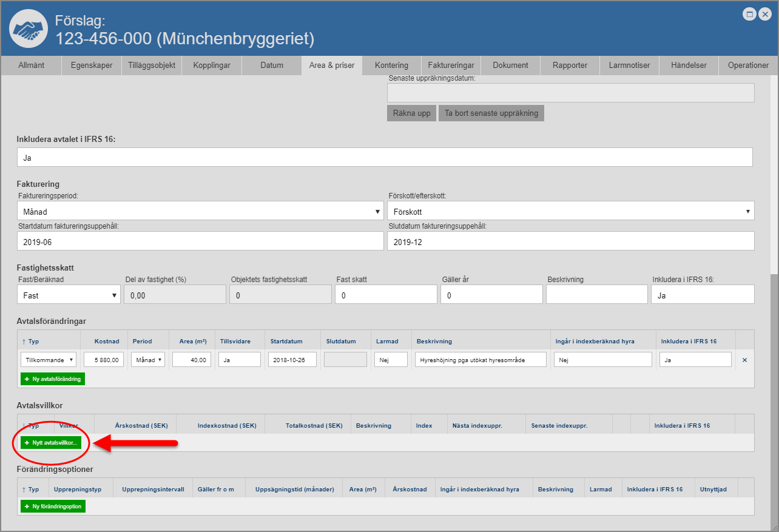Click the Ny avtalsförändring green button
779x532 pixels.
pyautogui.click(x=53, y=379)
